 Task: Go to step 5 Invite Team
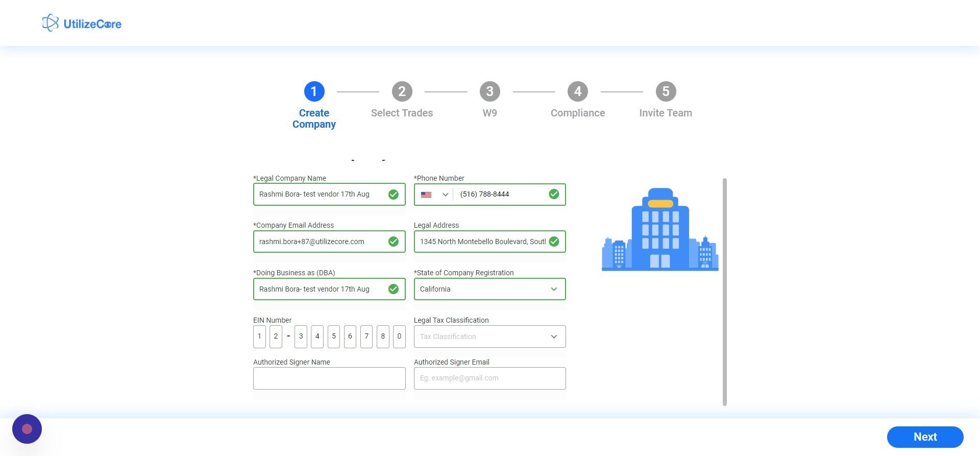click(x=666, y=100)
